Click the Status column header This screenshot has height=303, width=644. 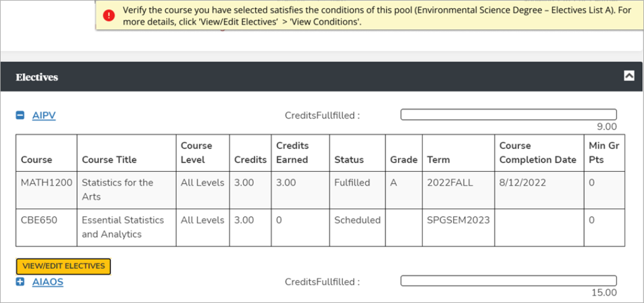(349, 160)
